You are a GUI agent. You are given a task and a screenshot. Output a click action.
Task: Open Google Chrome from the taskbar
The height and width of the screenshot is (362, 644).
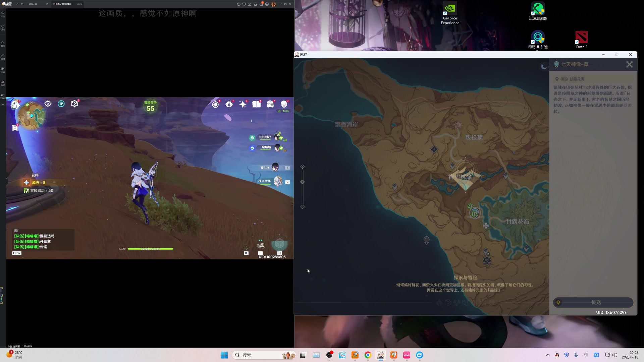coord(368,355)
